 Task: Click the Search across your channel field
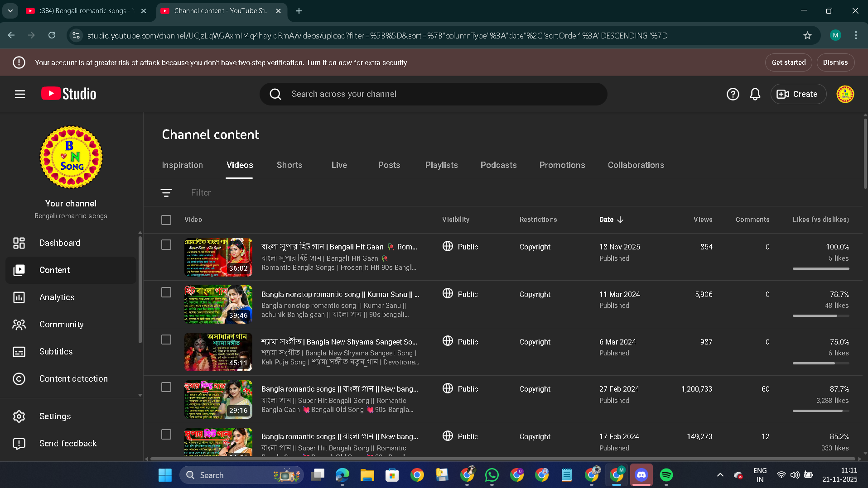434,94
